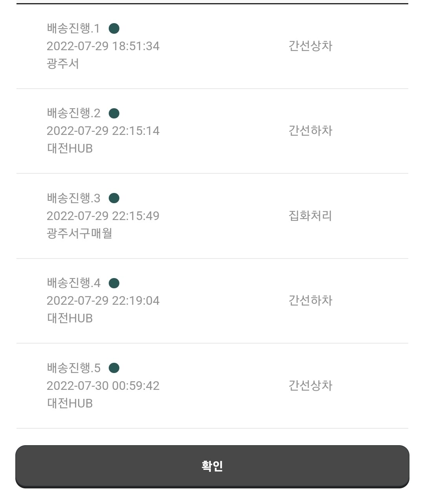Click timestamp 2022-07-29 22:15:14
424x504 pixels.
point(103,131)
